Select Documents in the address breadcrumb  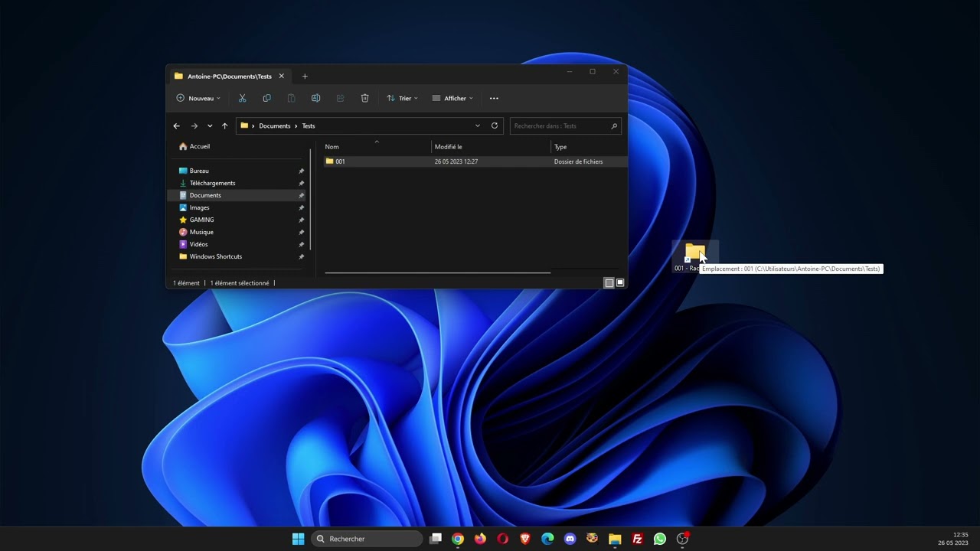click(x=275, y=126)
